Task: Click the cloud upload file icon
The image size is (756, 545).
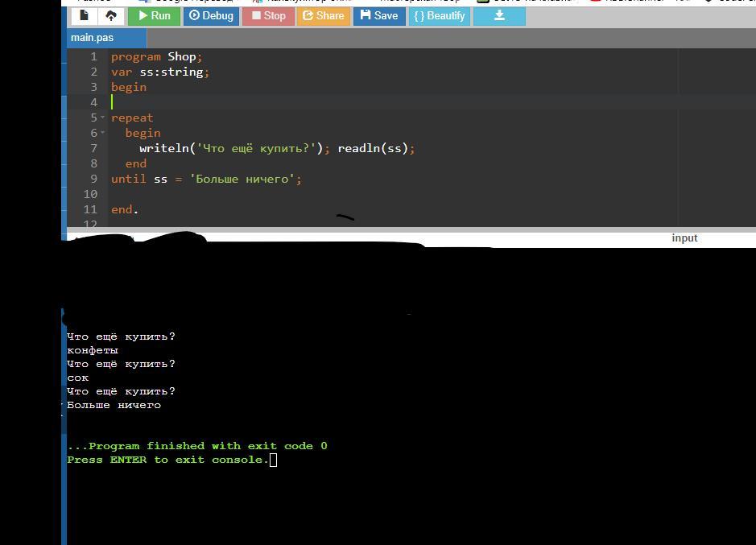Action: [111, 15]
